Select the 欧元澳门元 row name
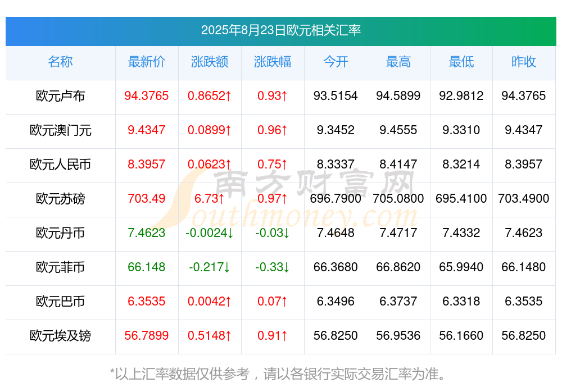Screen dimensions: 562x392 pyautogui.click(x=60, y=130)
